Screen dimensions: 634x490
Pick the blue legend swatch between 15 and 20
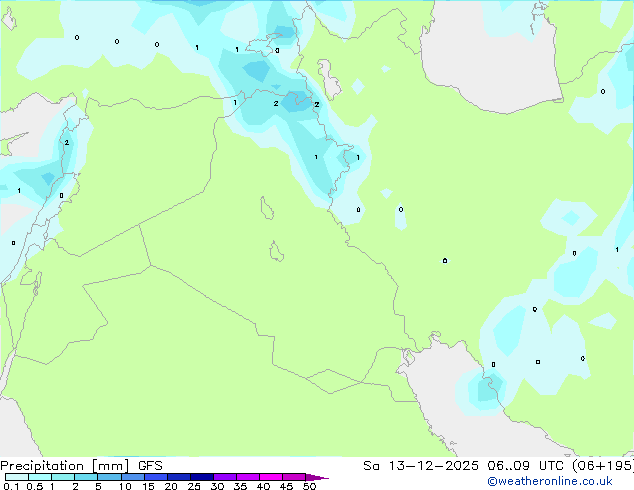tap(156, 477)
